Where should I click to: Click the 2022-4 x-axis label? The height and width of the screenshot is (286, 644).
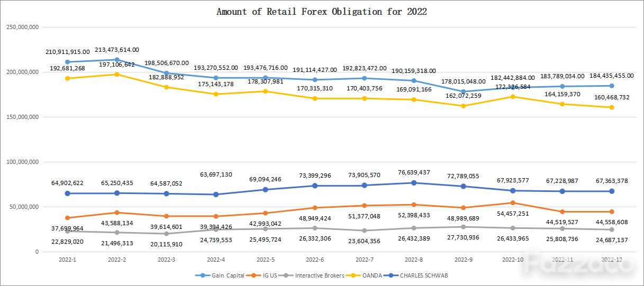pos(216,260)
